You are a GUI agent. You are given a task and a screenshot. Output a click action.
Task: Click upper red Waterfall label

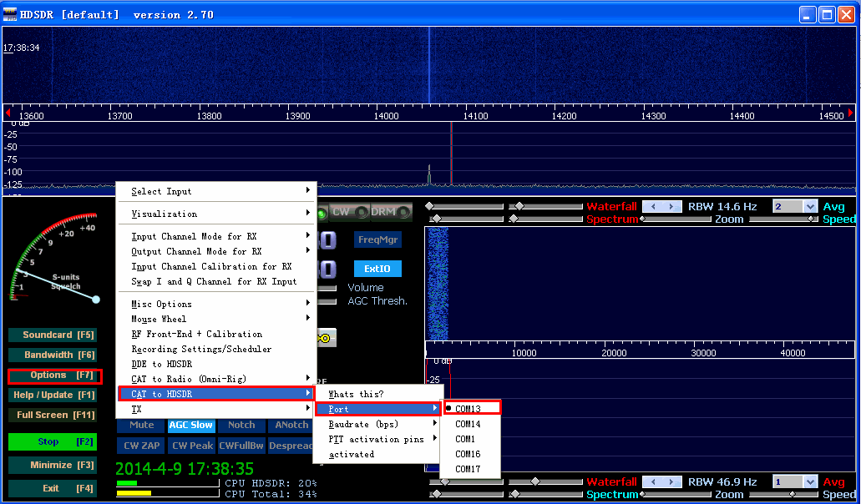pos(611,206)
